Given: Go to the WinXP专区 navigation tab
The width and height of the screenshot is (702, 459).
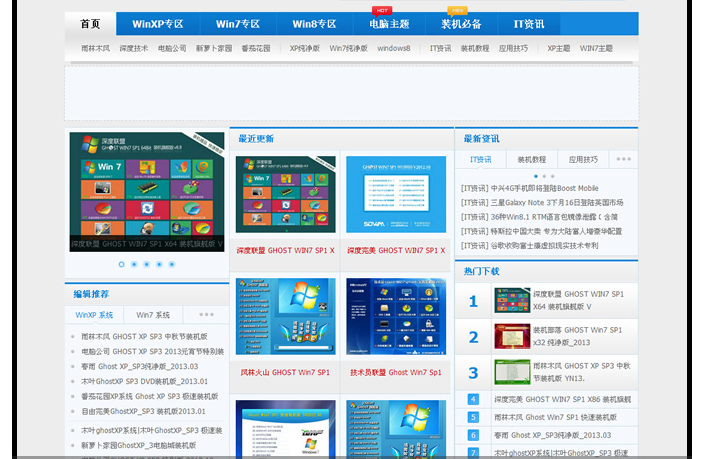Looking at the screenshot, I should click(x=158, y=24).
